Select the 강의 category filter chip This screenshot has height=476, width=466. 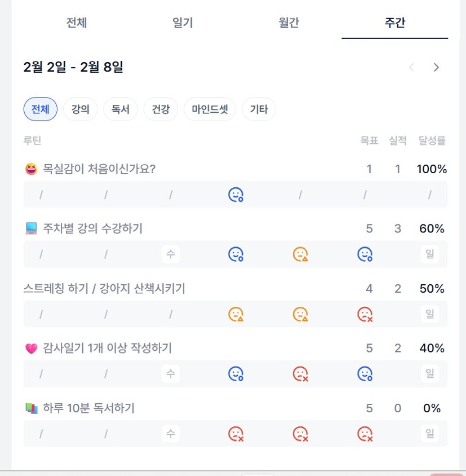80,109
